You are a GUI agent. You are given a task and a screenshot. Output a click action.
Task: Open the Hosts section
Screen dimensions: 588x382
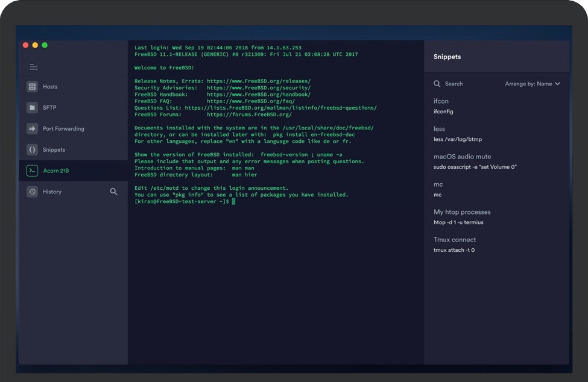[x=74, y=87]
